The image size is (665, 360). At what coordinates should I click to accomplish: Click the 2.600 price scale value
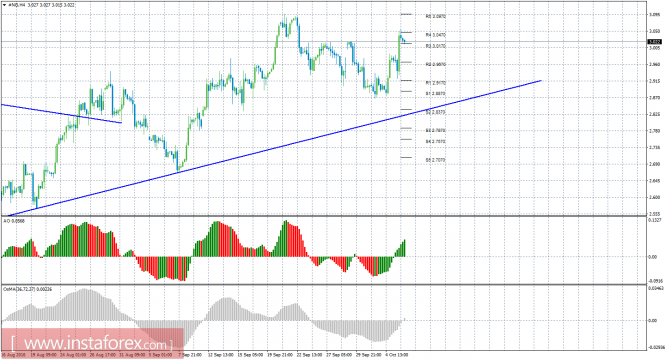point(654,197)
